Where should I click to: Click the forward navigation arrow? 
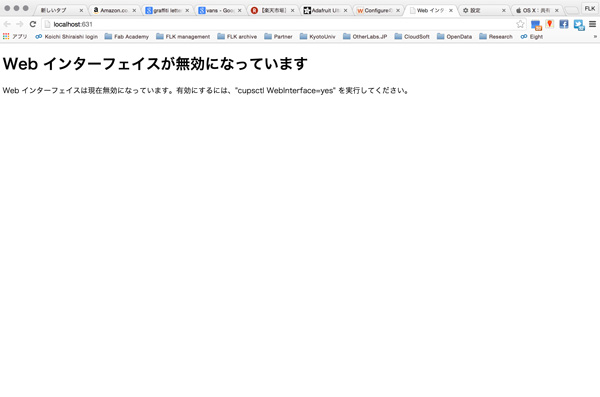click(20, 24)
